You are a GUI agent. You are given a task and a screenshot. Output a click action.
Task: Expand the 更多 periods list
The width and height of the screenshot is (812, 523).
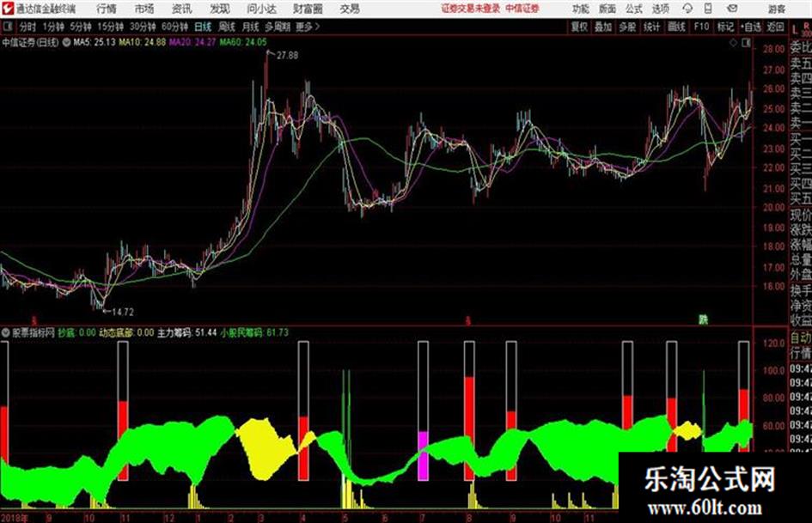(308, 27)
